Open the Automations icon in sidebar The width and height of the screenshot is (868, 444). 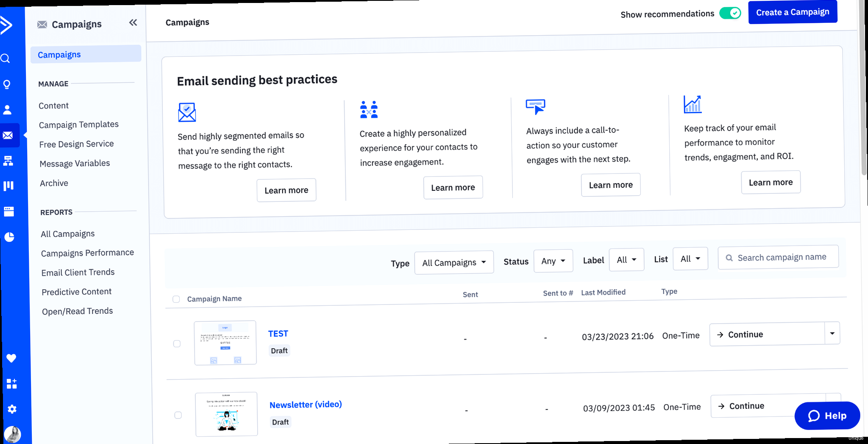pos(8,161)
